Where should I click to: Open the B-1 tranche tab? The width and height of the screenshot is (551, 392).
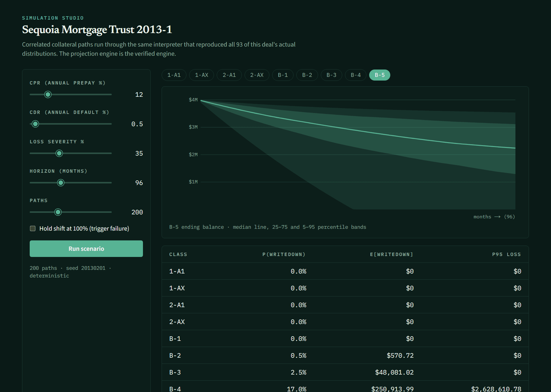pyautogui.click(x=283, y=75)
